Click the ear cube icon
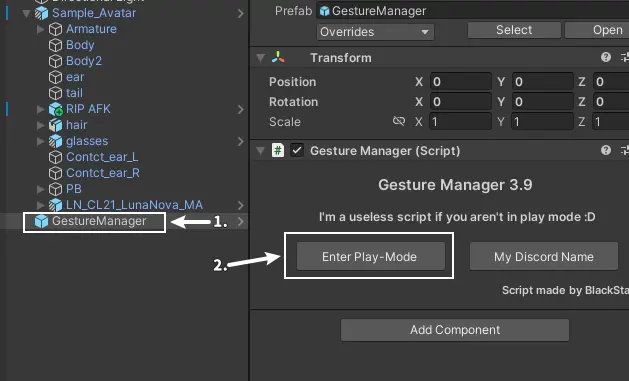The image size is (629, 381). point(55,77)
